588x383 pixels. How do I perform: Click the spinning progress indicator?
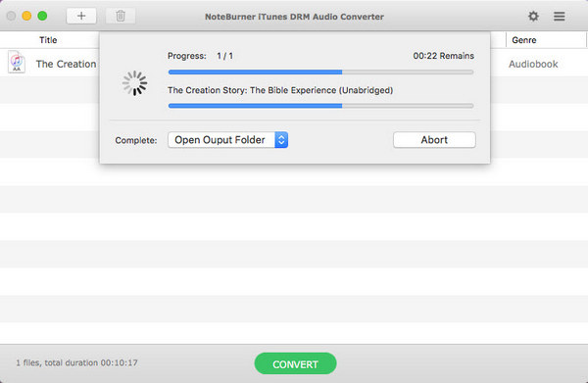pyautogui.click(x=134, y=83)
